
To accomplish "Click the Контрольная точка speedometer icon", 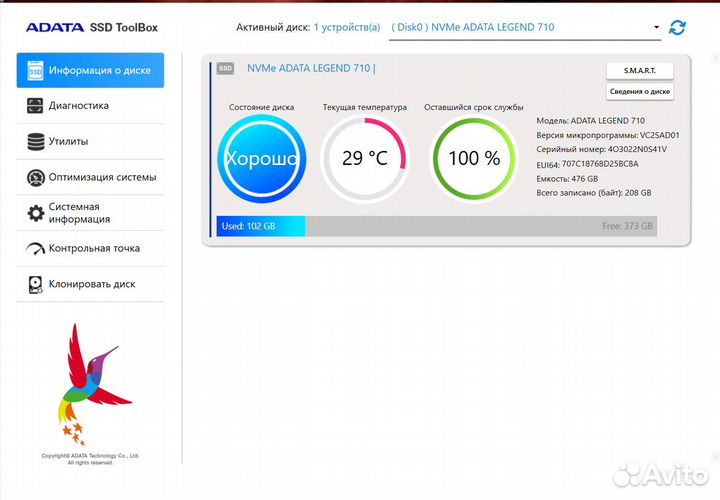I will pyautogui.click(x=36, y=249).
